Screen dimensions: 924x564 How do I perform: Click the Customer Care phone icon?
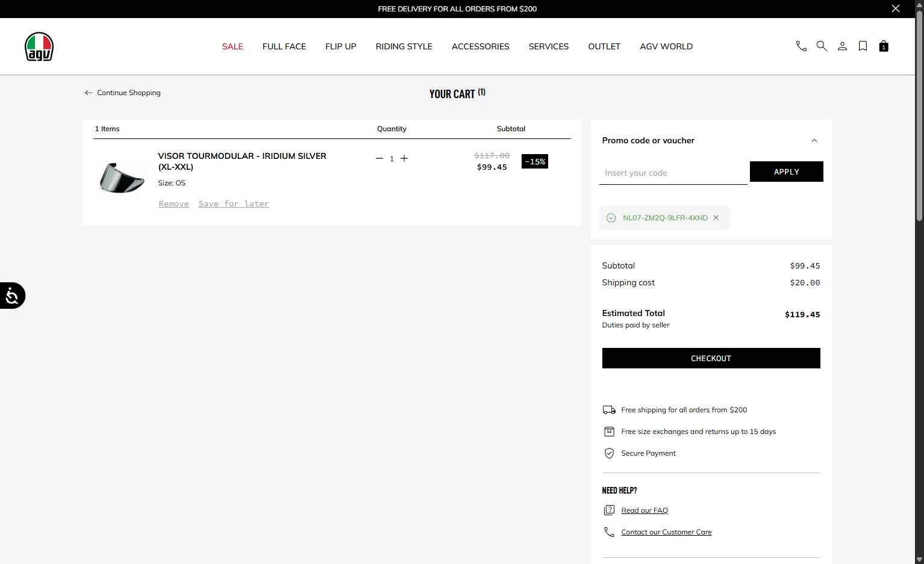(x=609, y=532)
